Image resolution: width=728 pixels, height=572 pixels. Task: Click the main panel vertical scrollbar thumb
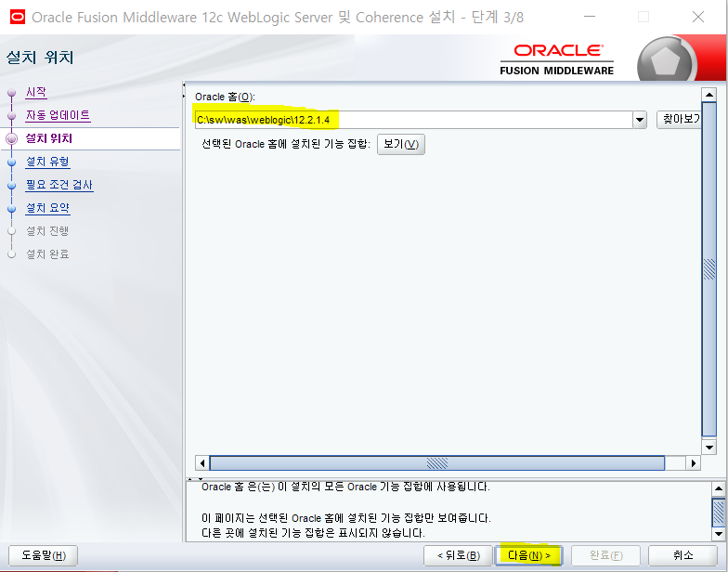tap(709, 269)
